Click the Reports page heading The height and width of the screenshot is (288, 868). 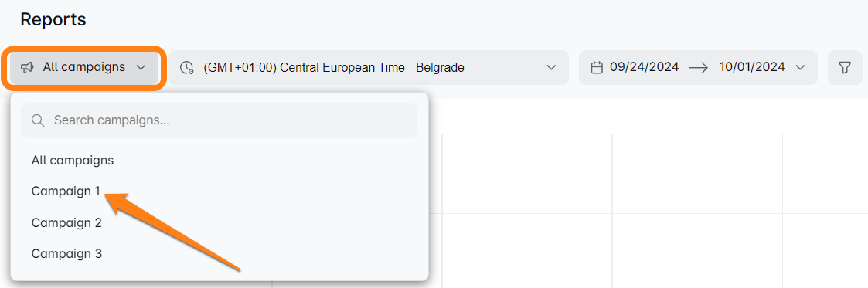pos(53,20)
